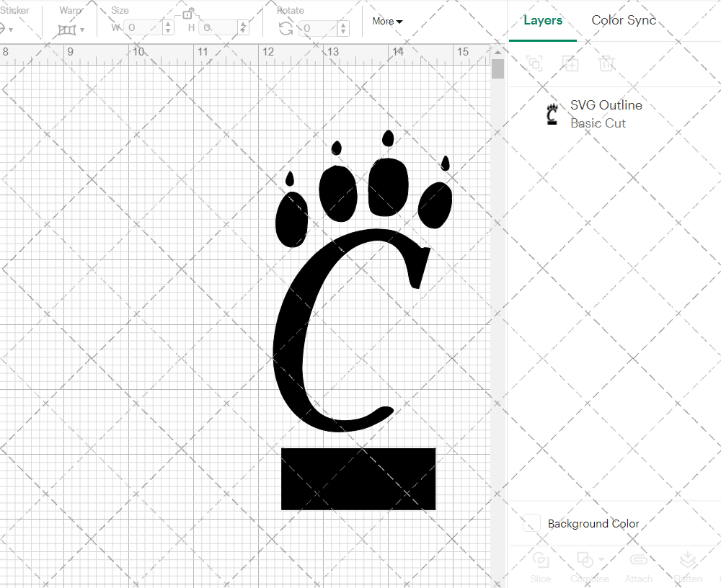This screenshot has width=721, height=588.
Task: Open the More menu
Action: (387, 21)
